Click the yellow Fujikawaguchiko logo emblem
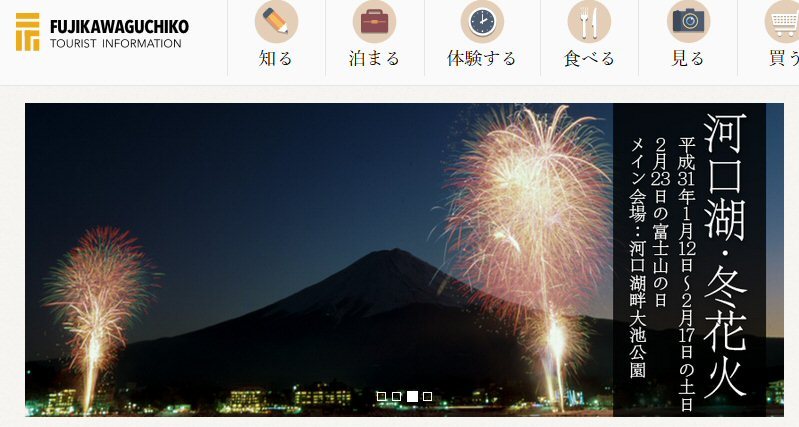The image size is (799, 427). 28,32
